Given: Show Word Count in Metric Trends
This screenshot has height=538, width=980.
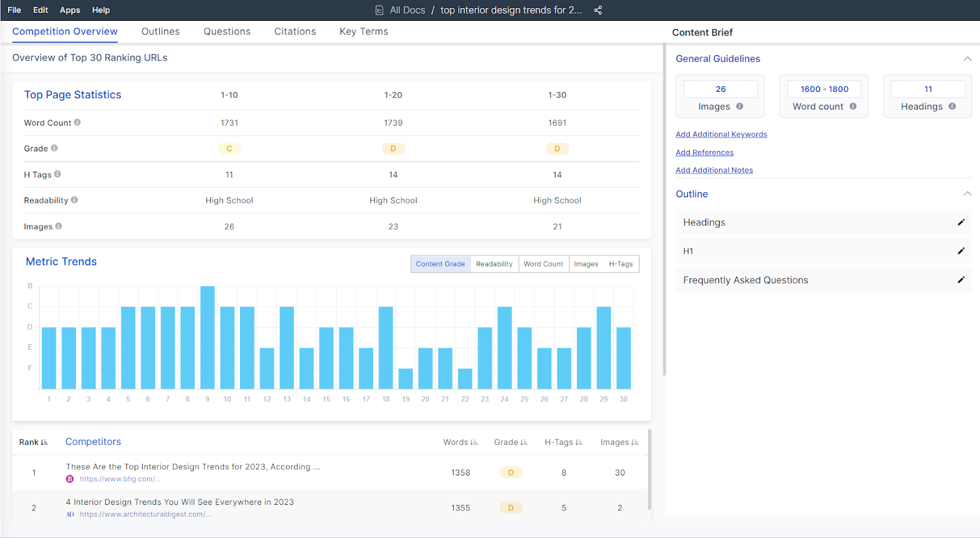Looking at the screenshot, I should (x=543, y=264).
